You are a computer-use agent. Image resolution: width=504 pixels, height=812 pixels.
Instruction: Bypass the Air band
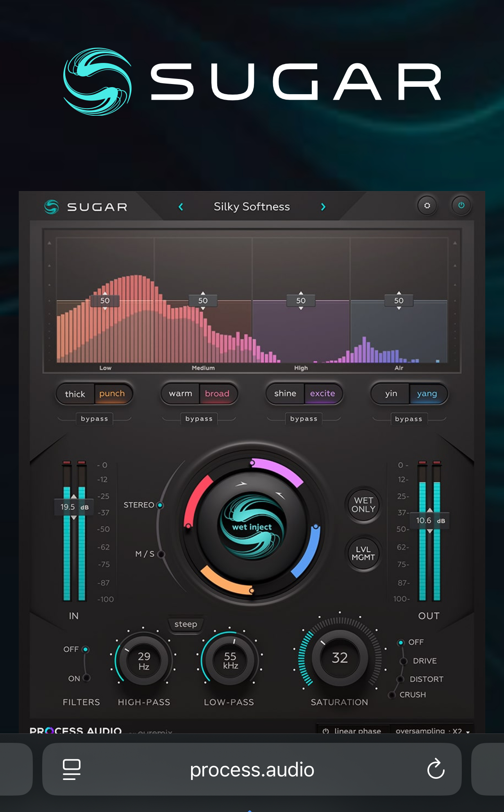409,419
